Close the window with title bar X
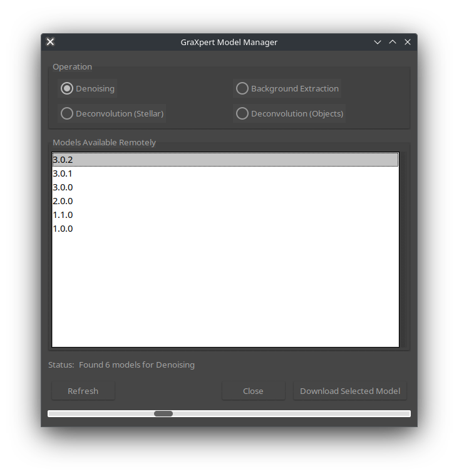Viewport: 459px width, 476px height. coord(408,42)
